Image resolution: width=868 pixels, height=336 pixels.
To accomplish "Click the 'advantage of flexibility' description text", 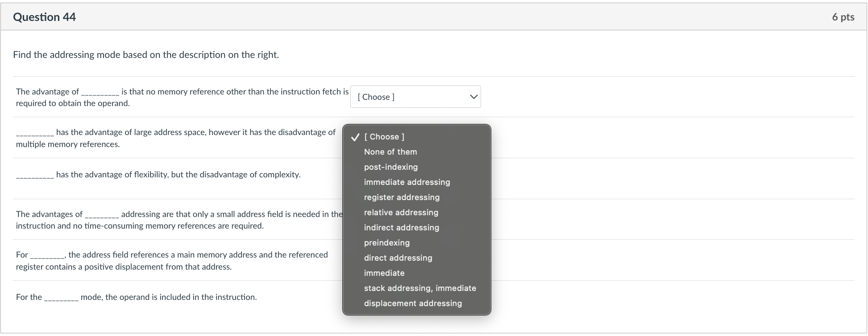I will pos(178,175).
